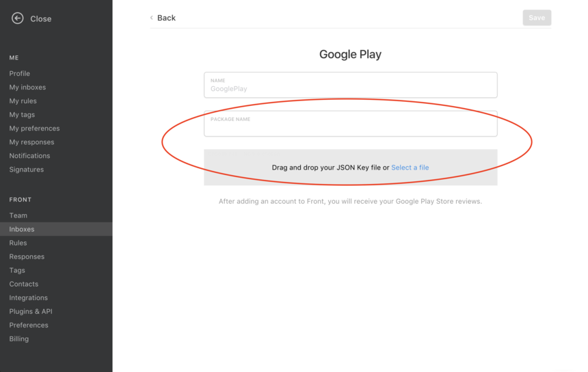
Task: Open My inboxes section
Action: [x=27, y=88]
